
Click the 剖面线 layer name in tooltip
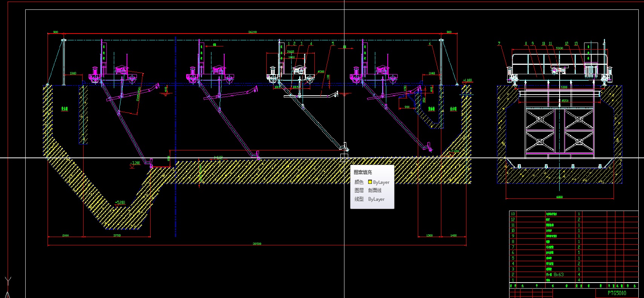(x=375, y=191)
